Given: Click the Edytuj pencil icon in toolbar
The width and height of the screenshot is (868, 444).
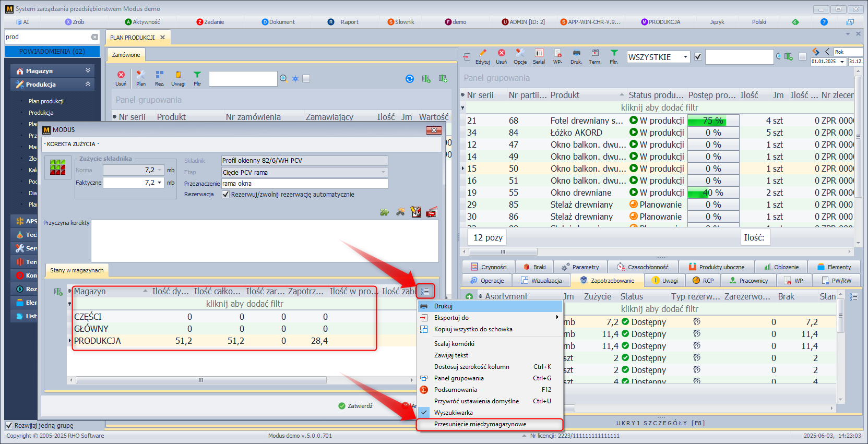Looking at the screenshot, I should [483, 54].
